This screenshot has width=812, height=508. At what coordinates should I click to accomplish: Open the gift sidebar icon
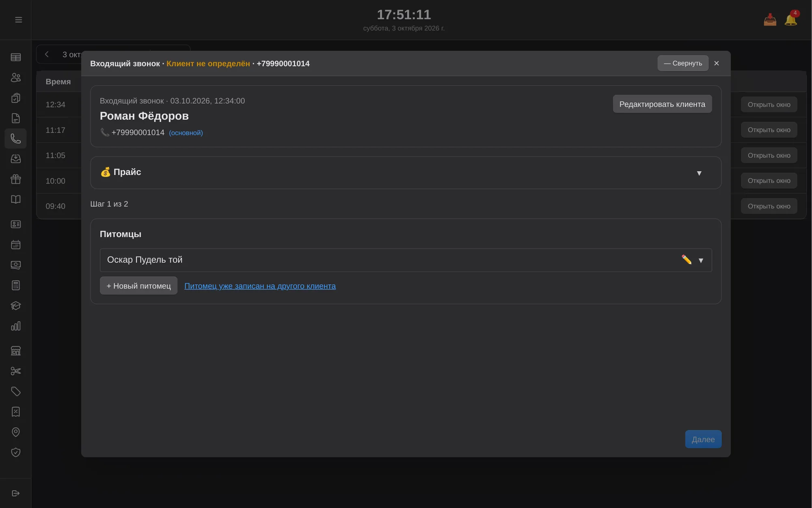15,179
